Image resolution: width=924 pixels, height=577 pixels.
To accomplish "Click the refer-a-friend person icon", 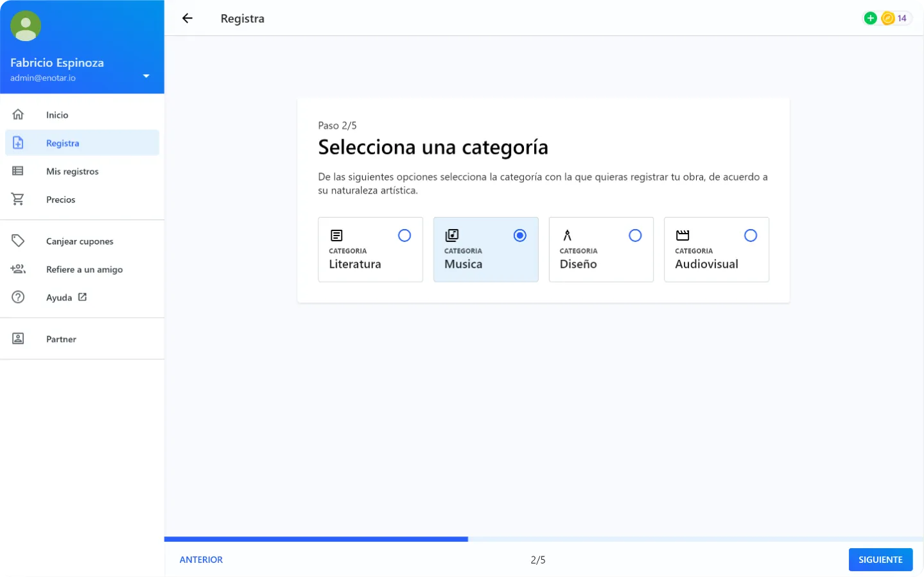I will 18,269.
